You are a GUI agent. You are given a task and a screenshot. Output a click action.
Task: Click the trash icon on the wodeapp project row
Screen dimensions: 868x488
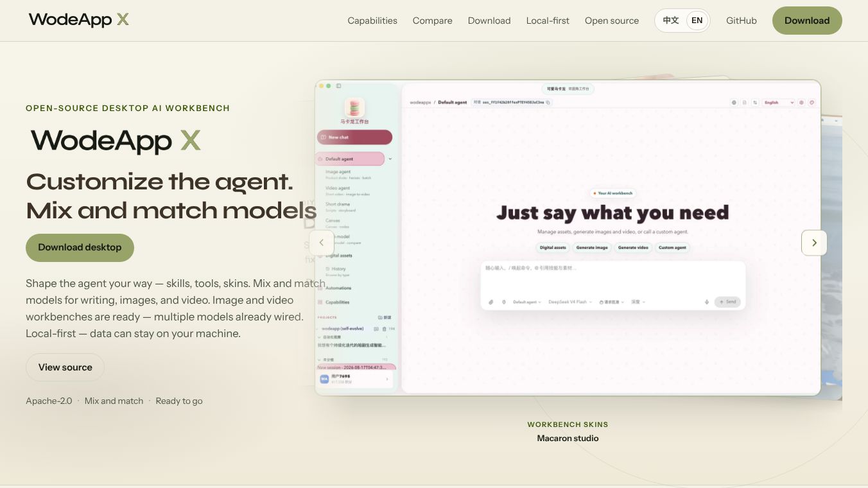click(384, 329)
